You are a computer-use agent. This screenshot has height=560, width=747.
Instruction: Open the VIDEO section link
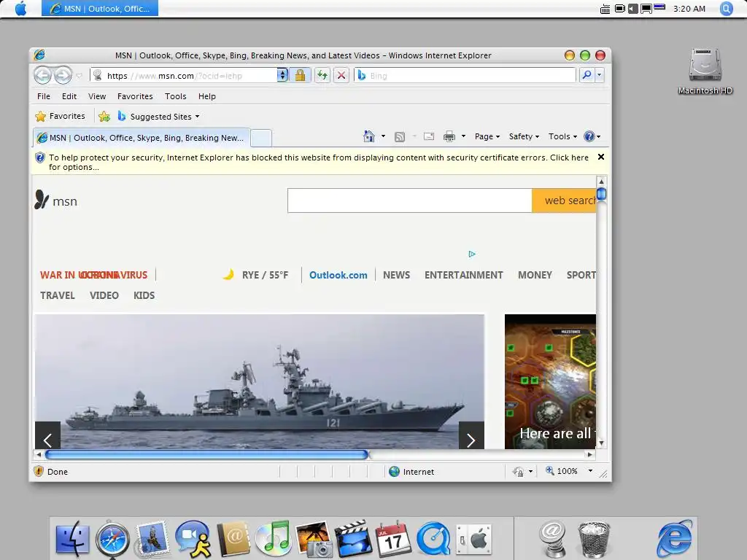pos(104,295)
